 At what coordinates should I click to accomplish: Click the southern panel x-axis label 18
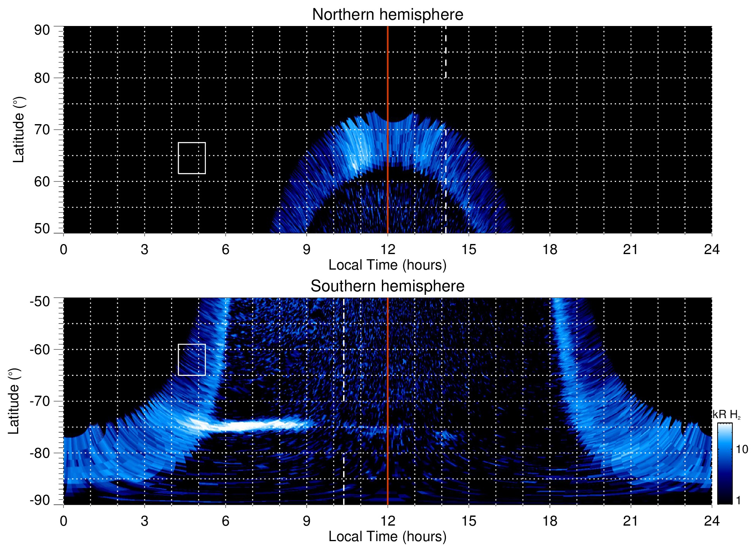tap(549, 521)
